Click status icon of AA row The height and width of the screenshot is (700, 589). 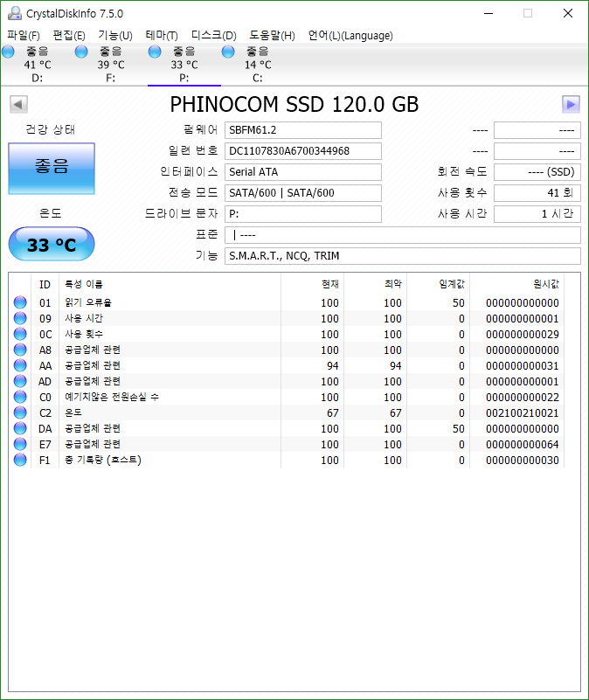tap(20, 365)
